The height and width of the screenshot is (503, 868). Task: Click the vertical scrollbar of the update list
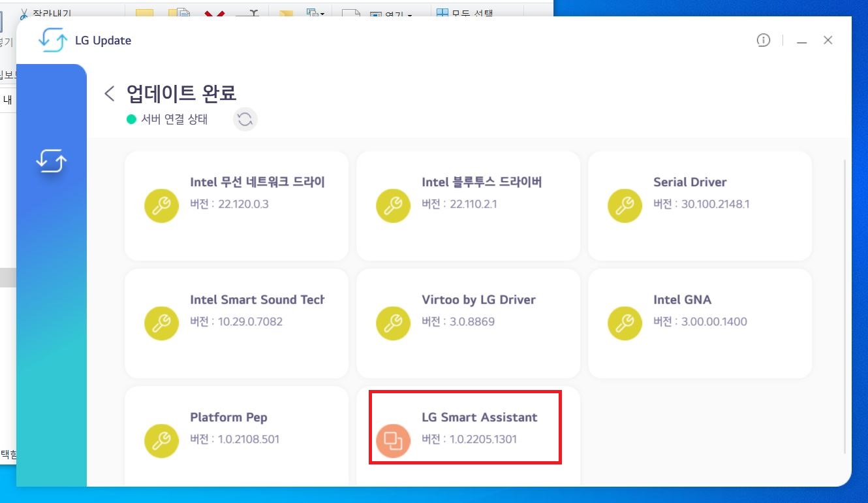[845, 307]
